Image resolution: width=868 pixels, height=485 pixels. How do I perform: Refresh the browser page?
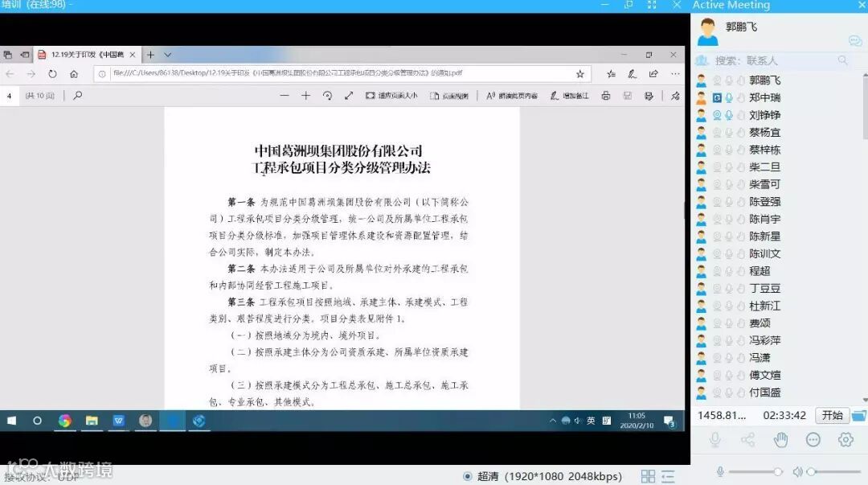click(52, 74)
